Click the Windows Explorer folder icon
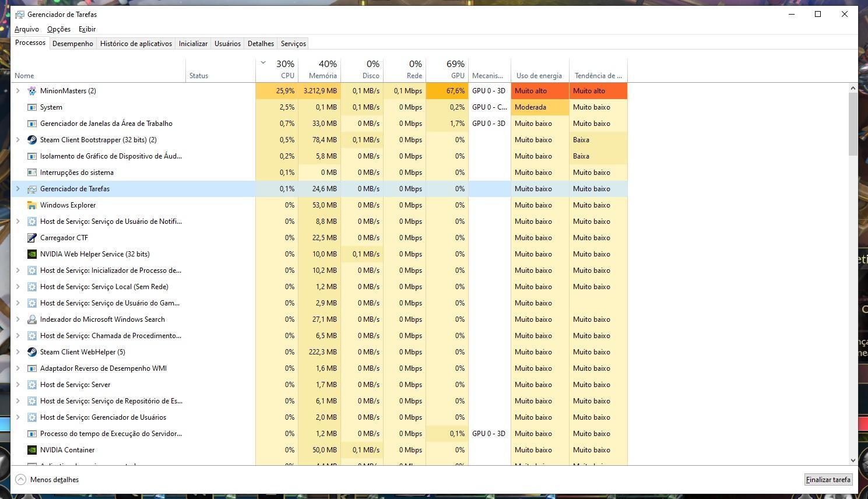Screen dimensions: 868x499 (x=32, y=205)
